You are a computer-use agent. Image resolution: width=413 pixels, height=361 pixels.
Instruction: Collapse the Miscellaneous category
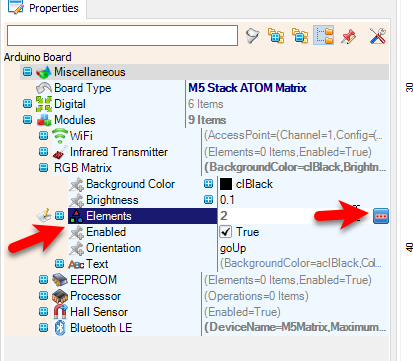point(27,72)
